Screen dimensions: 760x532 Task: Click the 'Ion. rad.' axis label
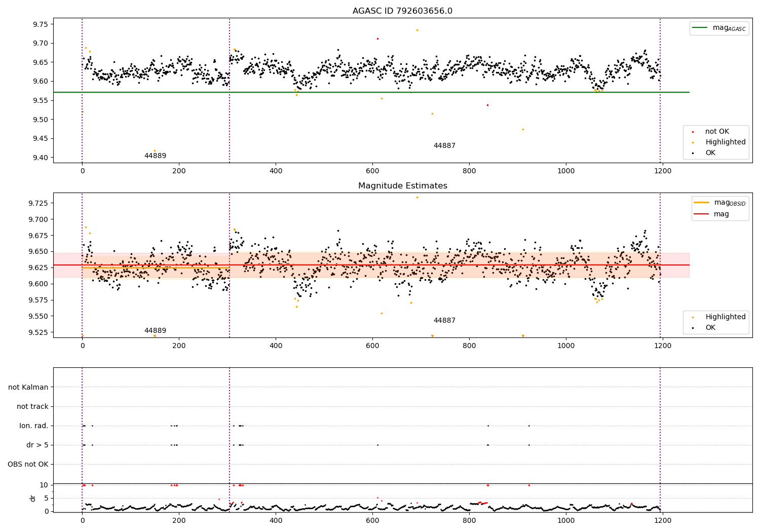click(x=34, y=426)
